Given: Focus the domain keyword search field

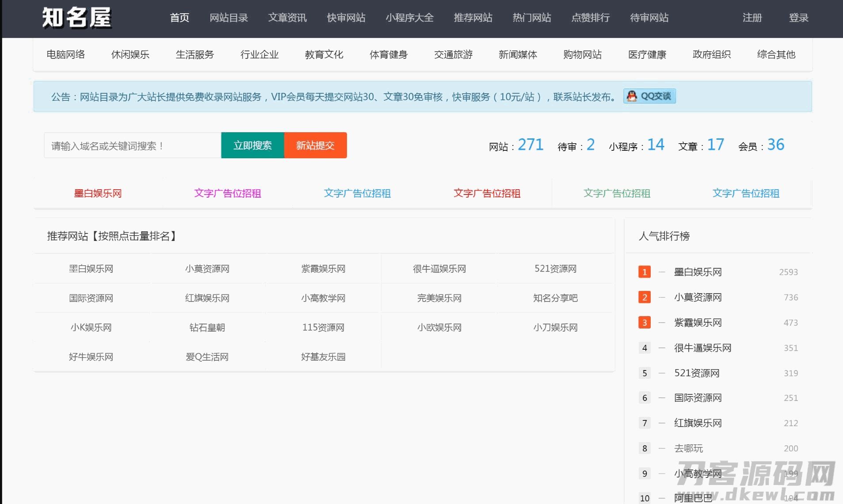Looking at the screenshot, I should pyautogui.click(x=132, y=145).
